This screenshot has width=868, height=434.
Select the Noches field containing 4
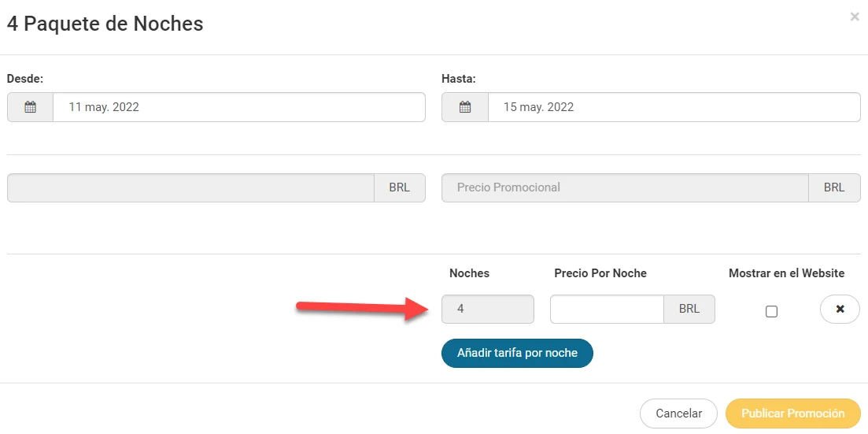tap(487, 309)
